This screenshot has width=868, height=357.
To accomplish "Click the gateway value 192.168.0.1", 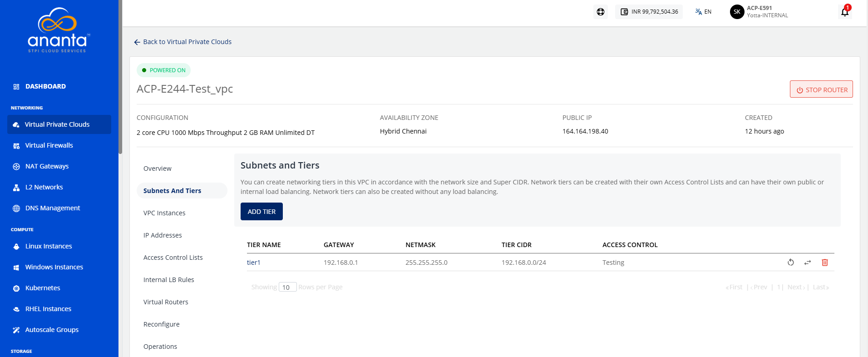I will click(341, 263).
